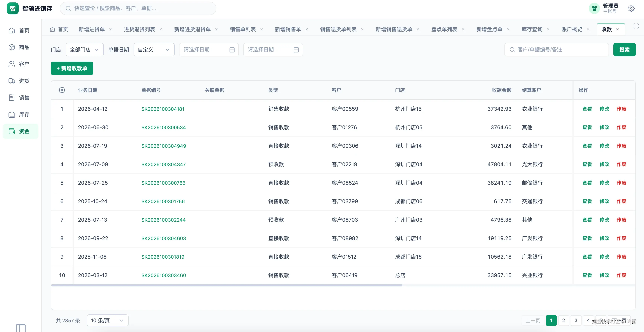
Task: Click the administrator avatar badge
Action: point(594,9)
